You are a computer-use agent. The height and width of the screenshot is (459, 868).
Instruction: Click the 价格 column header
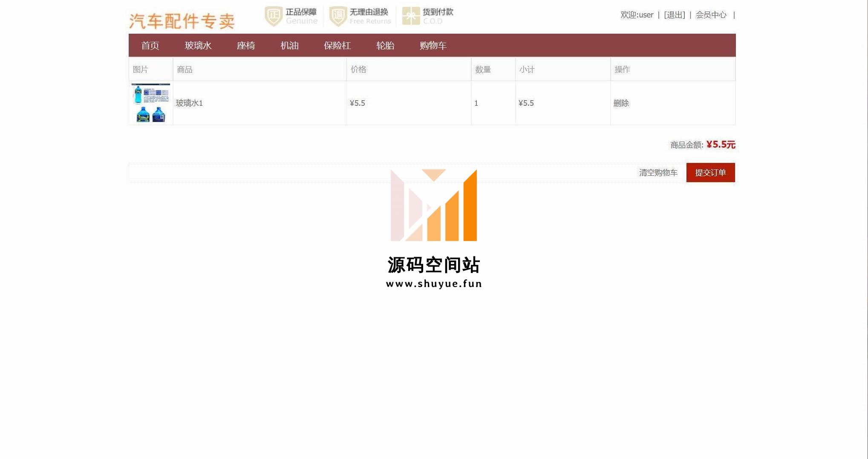pyautogui.click(x=358, y=70)
